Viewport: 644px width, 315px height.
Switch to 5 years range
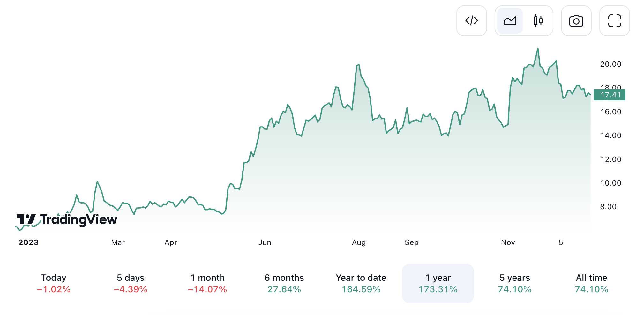515,283
